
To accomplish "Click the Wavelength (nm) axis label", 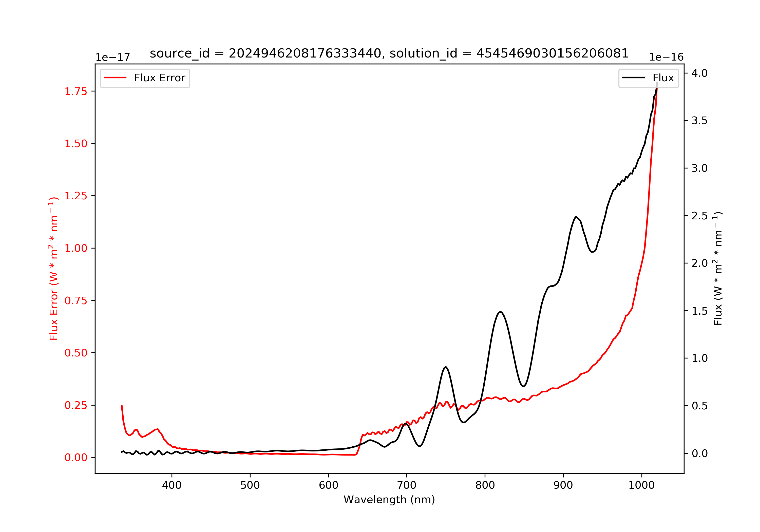I will (x=389, y=500).
